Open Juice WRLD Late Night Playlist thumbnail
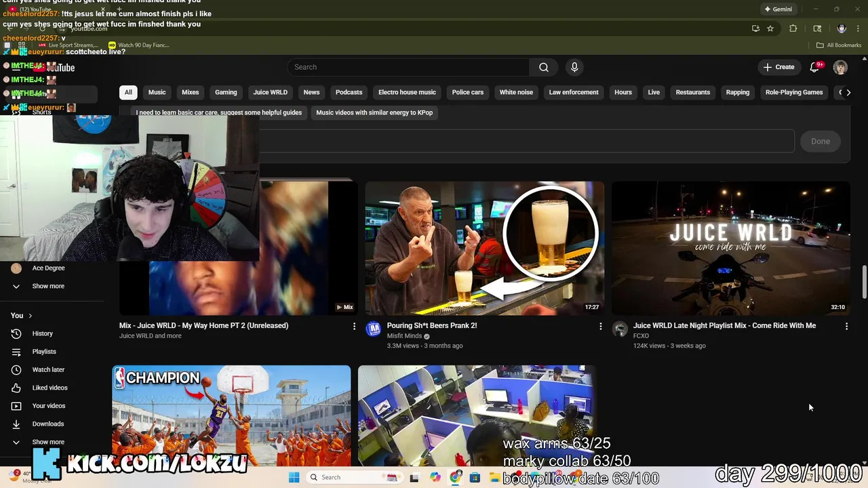 pyautogui.click(x=731, y=248)
